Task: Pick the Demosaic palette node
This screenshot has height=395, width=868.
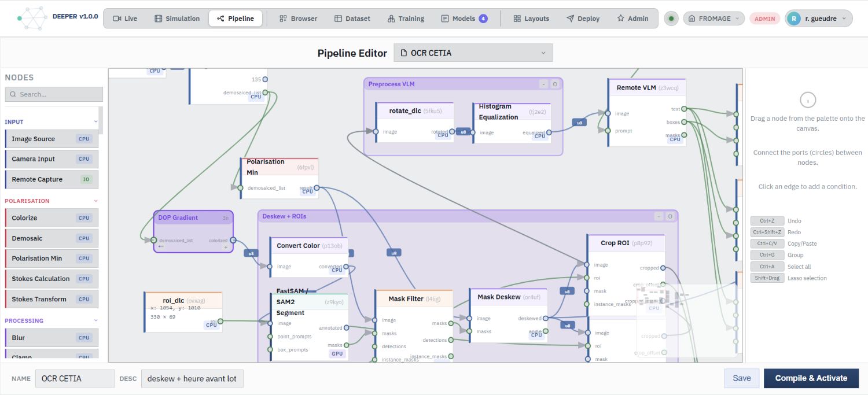Action: click(52, 238)
